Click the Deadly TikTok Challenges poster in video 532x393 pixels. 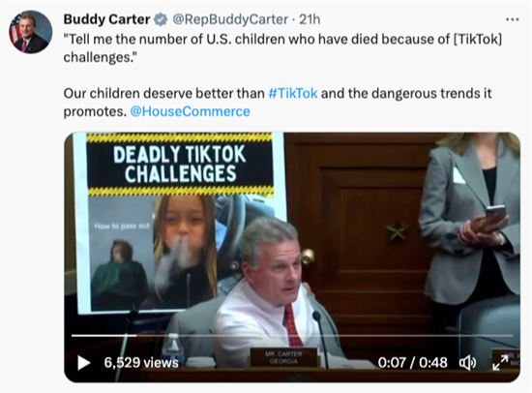180,221
